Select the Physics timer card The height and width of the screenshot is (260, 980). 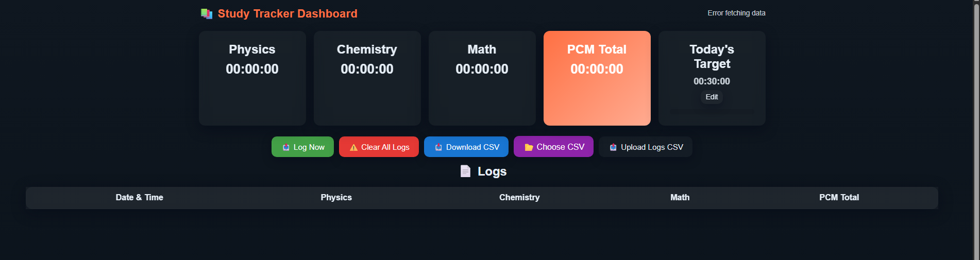pyautogui.click(x=252, y=78)
